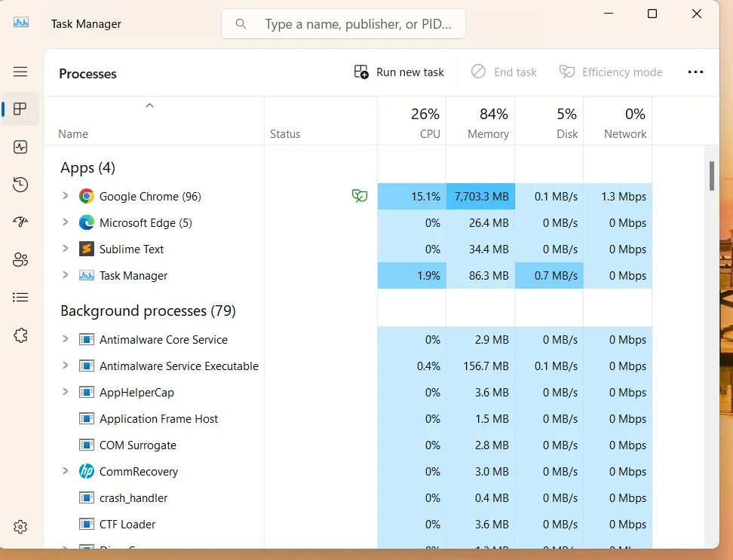This screenshot has height=560, width=733.
Task: Click the process search input field
Action: [344, 24]
